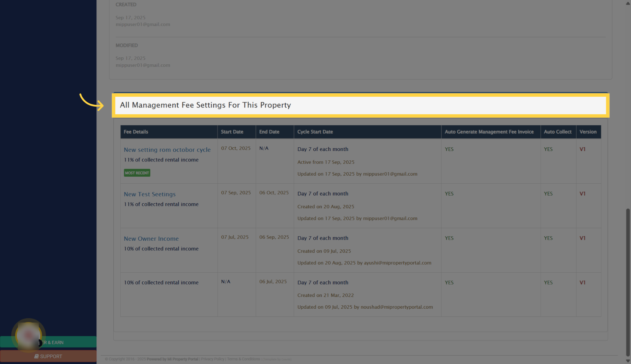Click the yellow arrow pointing to the heading
The width and height of the screenshot is (631, 364).
[x=92, y=102]
